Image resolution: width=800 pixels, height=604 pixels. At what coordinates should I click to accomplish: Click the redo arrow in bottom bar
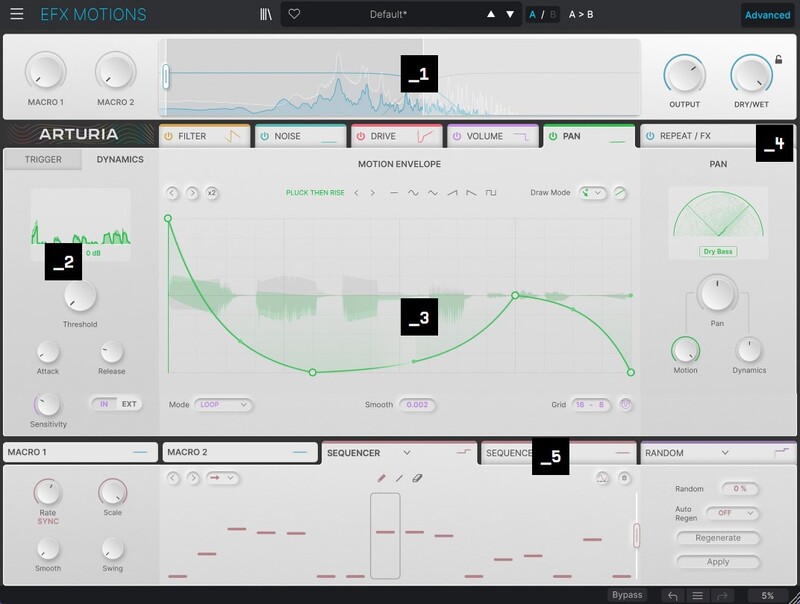pos(722,596)
